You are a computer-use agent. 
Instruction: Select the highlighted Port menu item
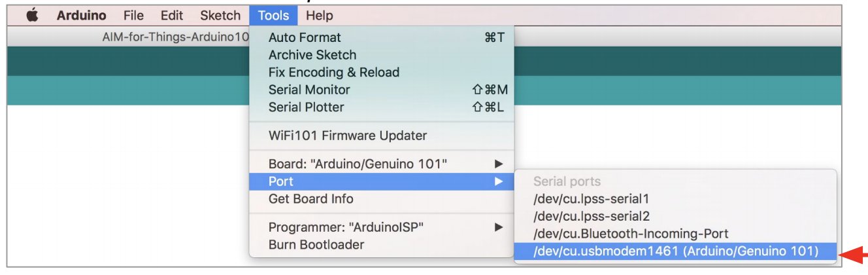(x=382, y=181)
